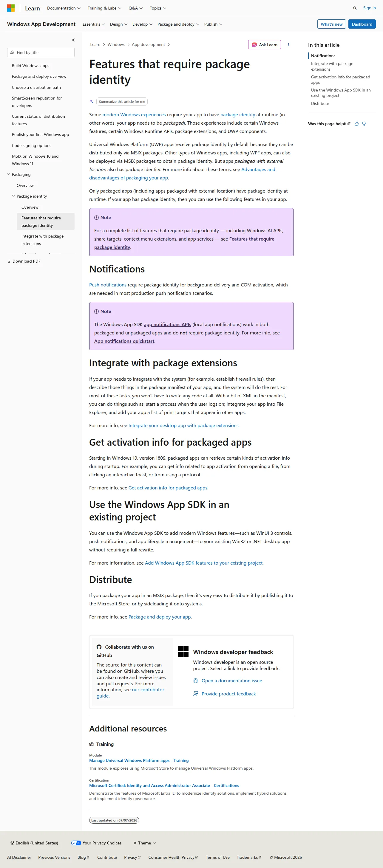Click Open a documentation issue

coord(232,681)
